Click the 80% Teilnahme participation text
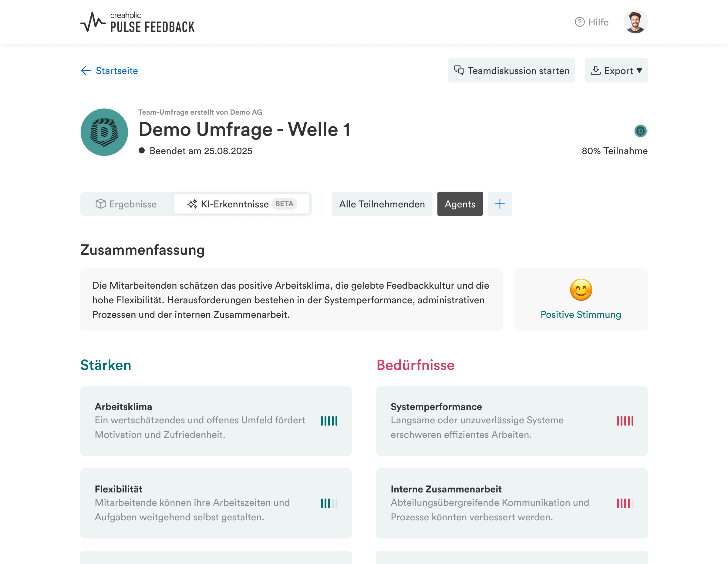This screenshot has height=564, width=728. click(615, 151)
